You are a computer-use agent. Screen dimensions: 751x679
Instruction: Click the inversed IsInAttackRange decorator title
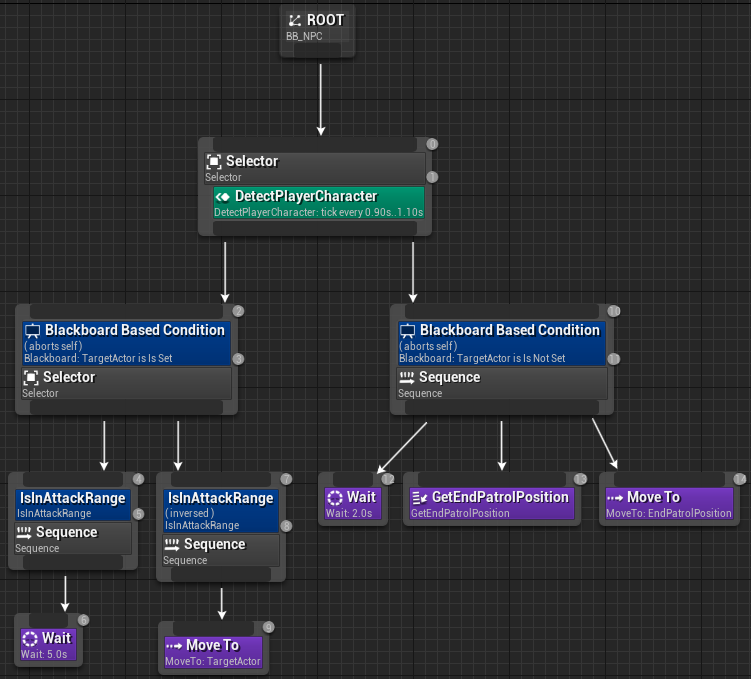(220, 498)
